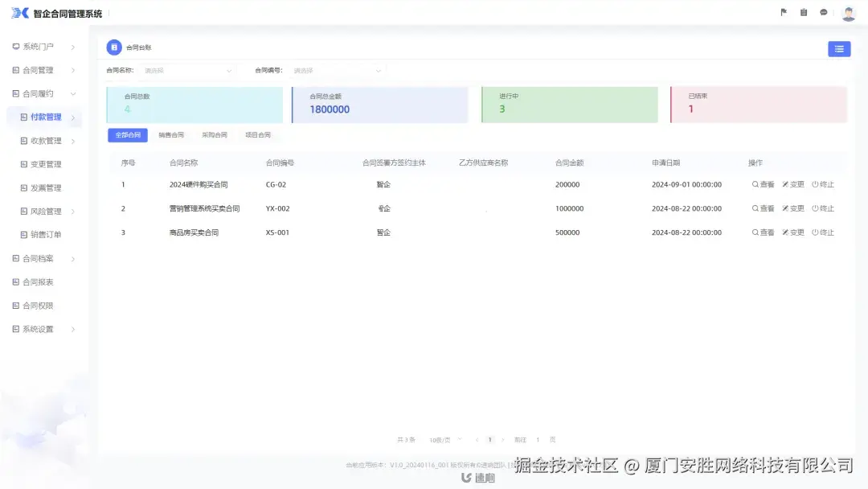Click the 风险管理 sidebar icon

[24, 211]
